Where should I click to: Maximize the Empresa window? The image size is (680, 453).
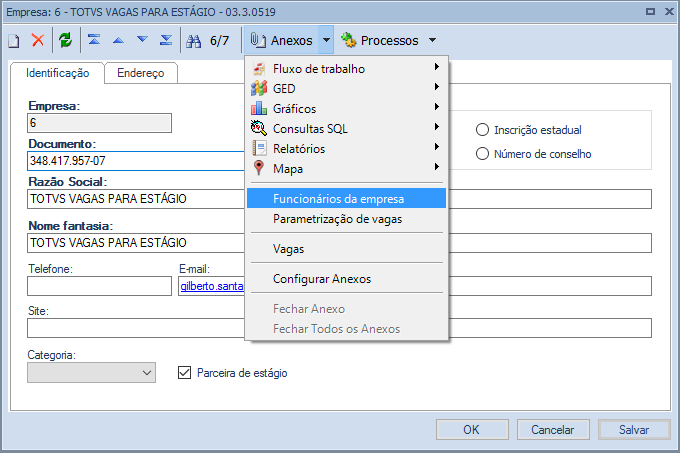pyautogui.click(x=651, y=12)
